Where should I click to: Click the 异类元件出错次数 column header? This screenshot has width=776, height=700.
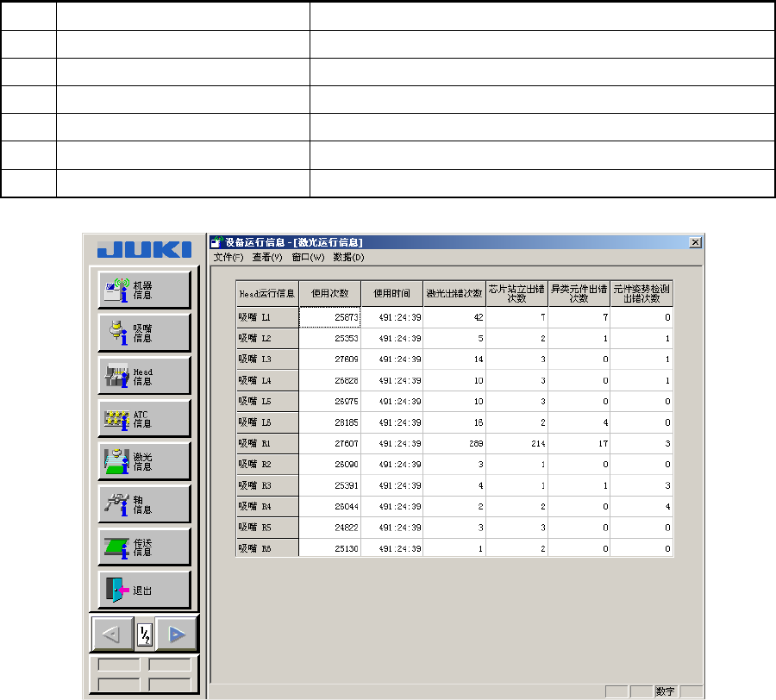click(x=579, y=293)
